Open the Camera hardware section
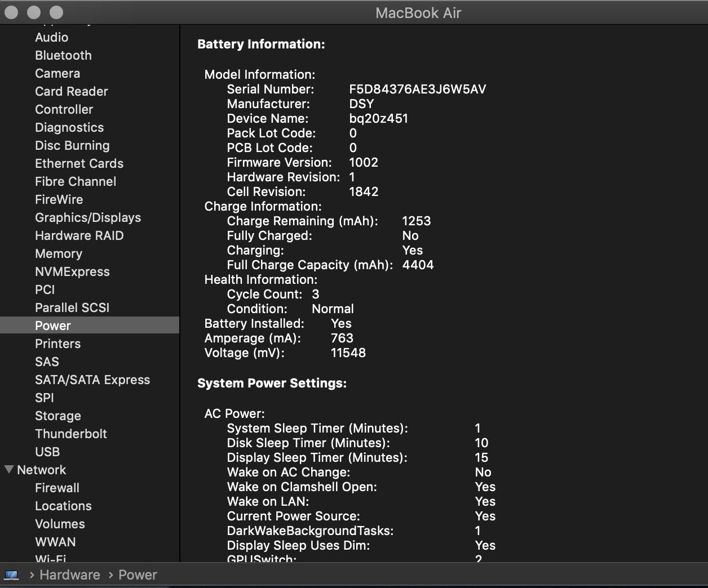 pos(57,73)
